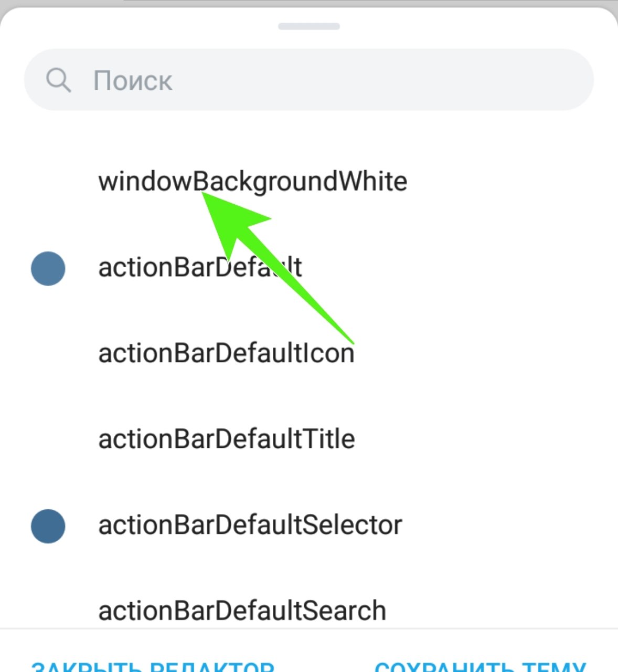
Task: Save the theme with СОХРАНИТЬ ТЕМУ
Action: pyautogui.click(x=481, y=666)
